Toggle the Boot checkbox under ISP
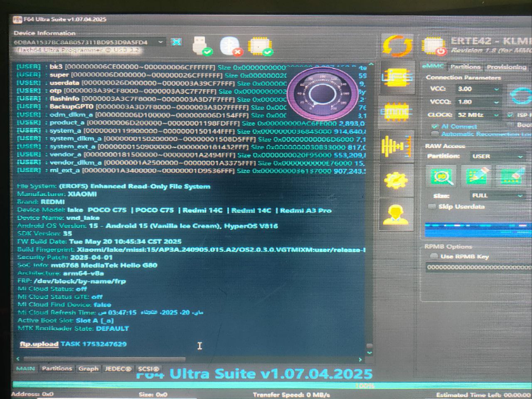The image size is (532, 399). click(x=511, y=125)
